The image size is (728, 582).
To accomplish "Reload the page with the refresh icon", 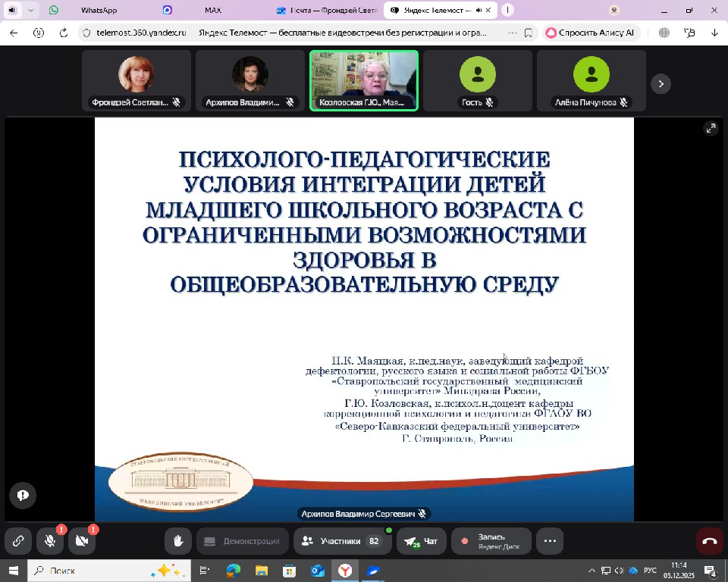I will pyautogui.click(x=64, y=33).
